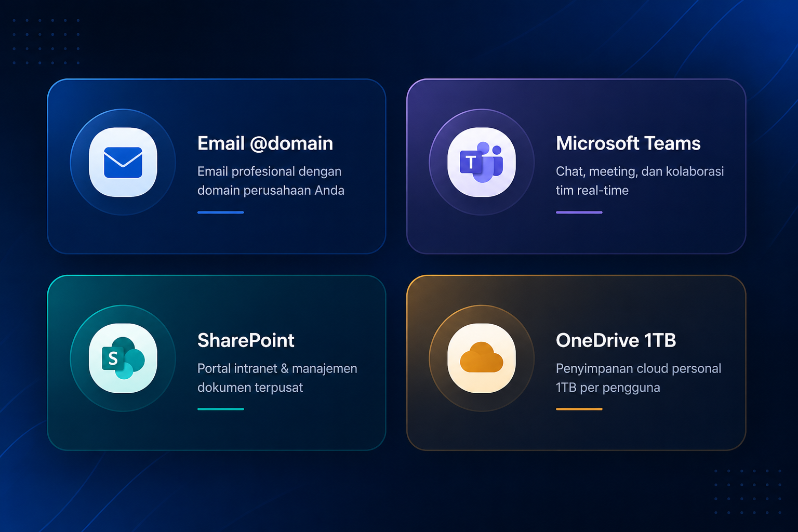Click "Chat, meeting, dan kolaborasi tim real-time" text
798x532 pixels.
[640, 181]
